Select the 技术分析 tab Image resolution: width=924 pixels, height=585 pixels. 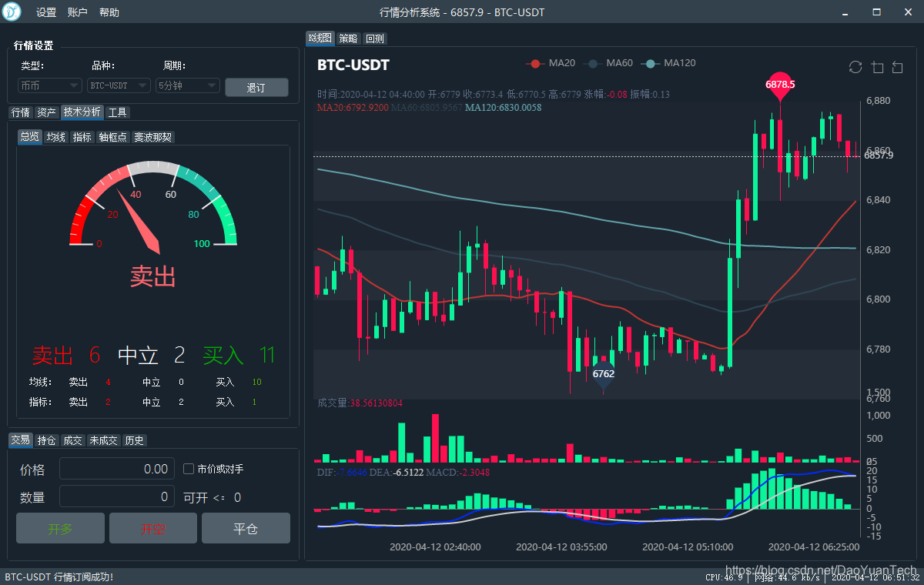coord(82,112)
